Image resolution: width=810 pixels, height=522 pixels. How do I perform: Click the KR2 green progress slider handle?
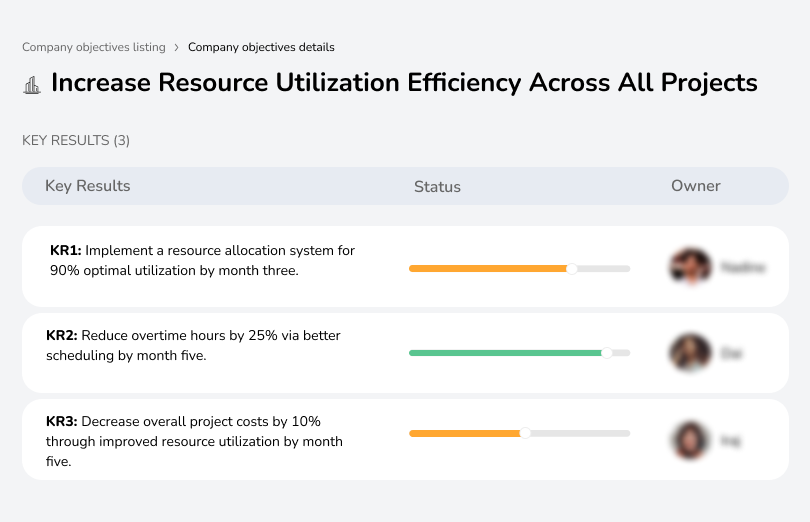point(607,353)
